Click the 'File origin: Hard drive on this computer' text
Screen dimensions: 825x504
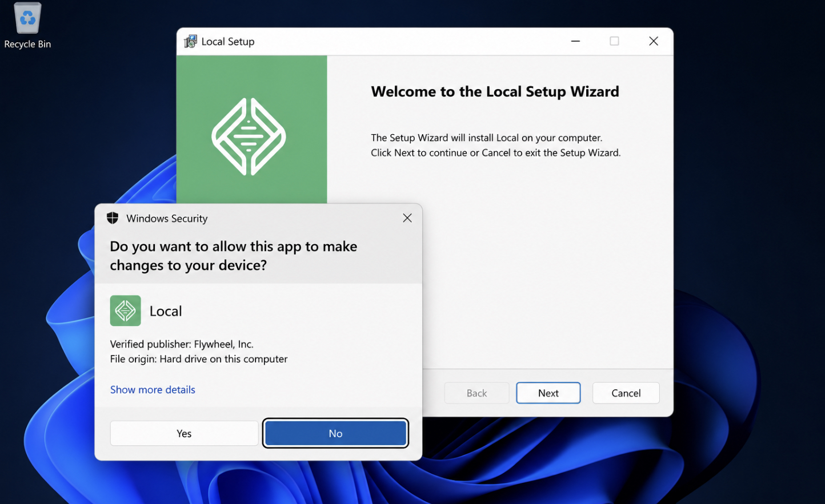[199, 359]
